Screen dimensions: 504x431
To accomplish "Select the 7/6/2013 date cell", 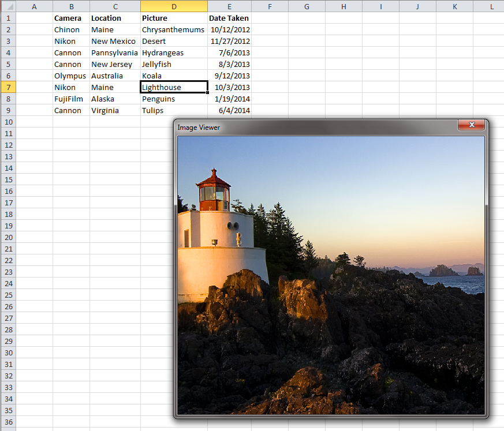I will click(230, 53).
